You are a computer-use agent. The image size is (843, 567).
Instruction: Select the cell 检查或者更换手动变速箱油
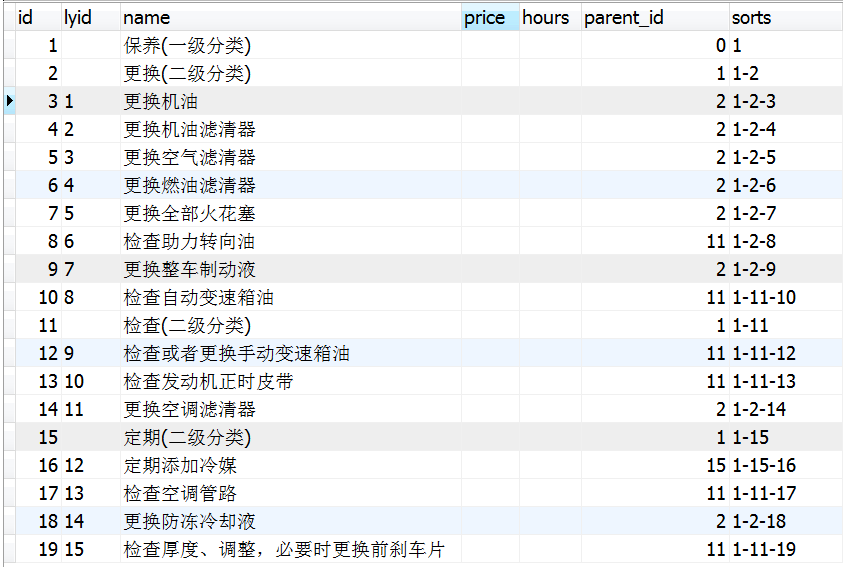click(290, 353)
